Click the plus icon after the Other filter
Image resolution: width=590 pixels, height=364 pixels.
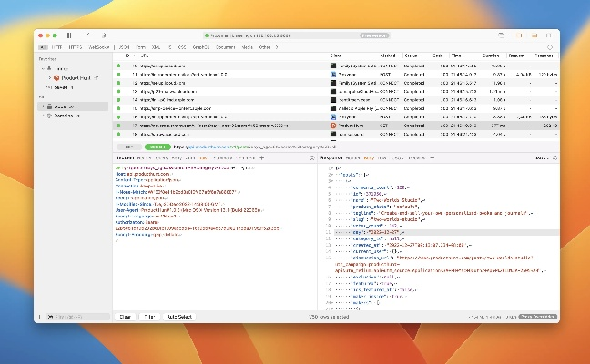[x=279, y=46]
